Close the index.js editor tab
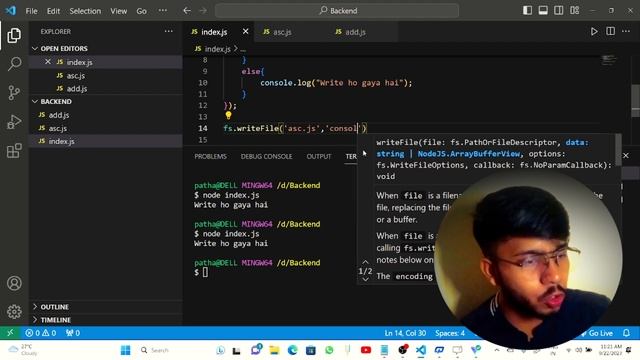This screenshot has height=360, width=640. click(x=245, y=31)
